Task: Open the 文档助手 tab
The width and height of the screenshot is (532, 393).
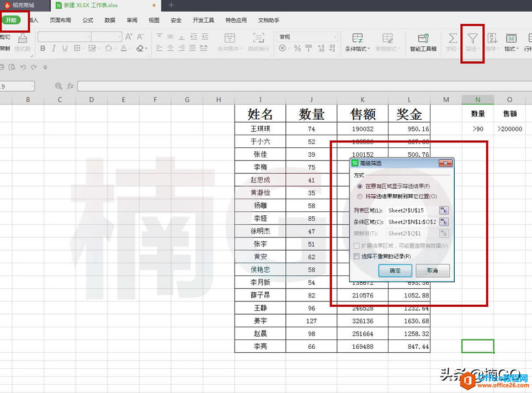Action: [x=269, y=20]
